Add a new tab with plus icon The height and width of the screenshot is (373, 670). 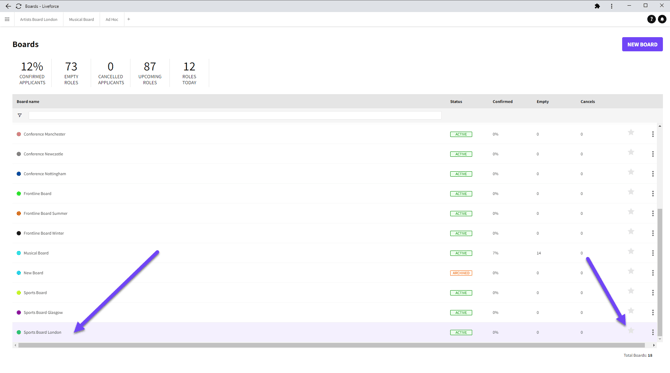(x=129, y=19)
